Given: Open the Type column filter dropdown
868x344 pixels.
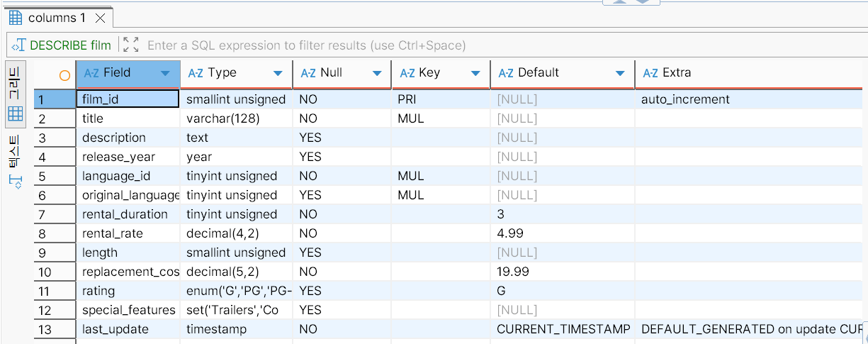Looking at the screenshot, I should [x=278, y=73].
